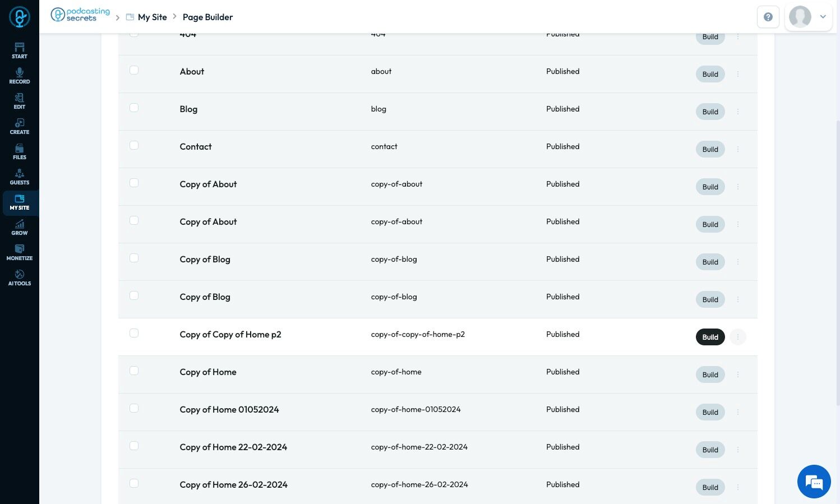Image resolution: width=840 pixels, height=504 pixels.
Task: Select the About page checkbox
Action: pyautogui.click(x=134, y=70)
